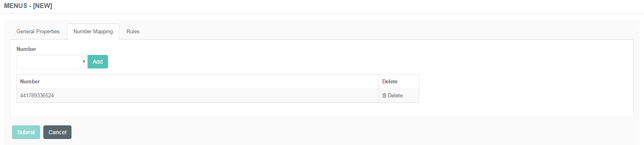
Task: Submit the new menu form
Action: pyautogui.click(x=26, y=132)
